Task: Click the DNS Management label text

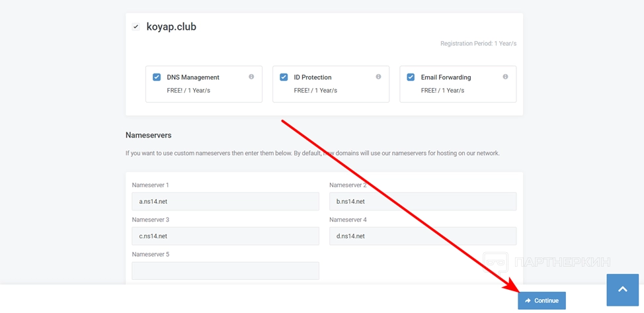Action: point(192,77)
